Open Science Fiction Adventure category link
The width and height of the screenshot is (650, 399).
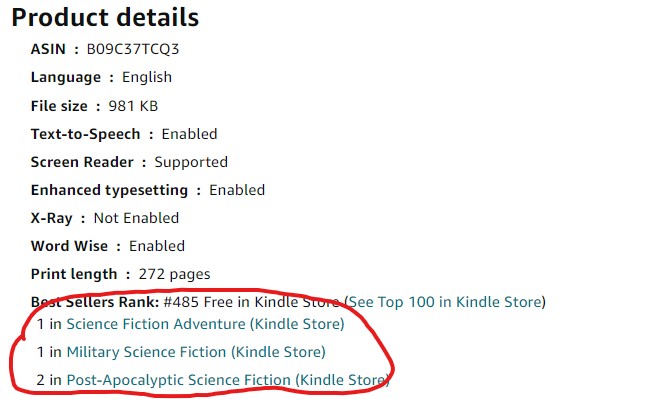205,324
